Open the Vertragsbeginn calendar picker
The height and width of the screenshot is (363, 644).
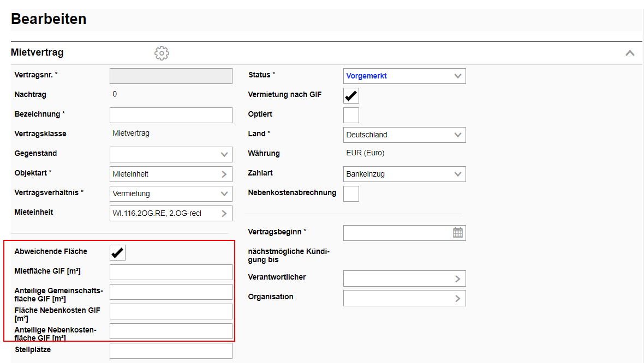(457, 233)
